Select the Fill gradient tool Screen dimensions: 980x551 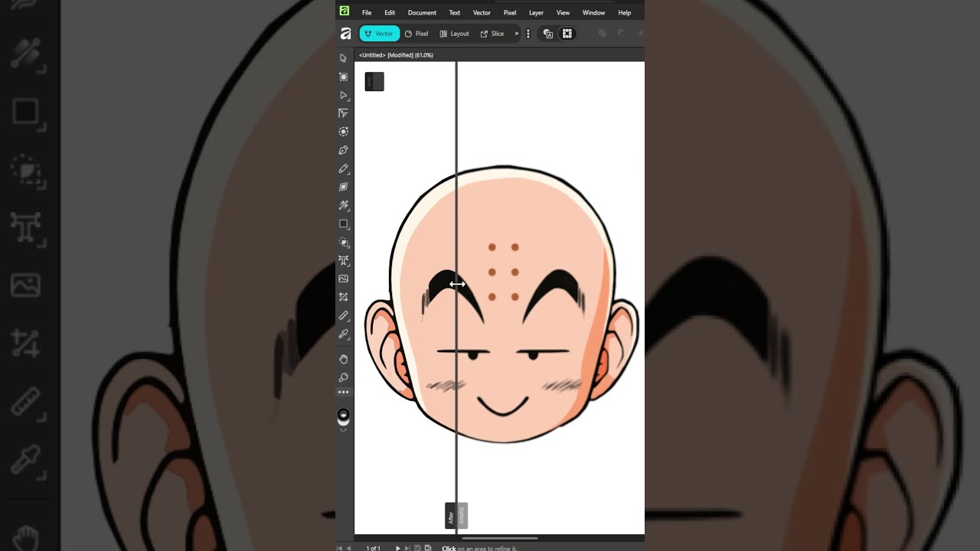click(x=343, y=205)
